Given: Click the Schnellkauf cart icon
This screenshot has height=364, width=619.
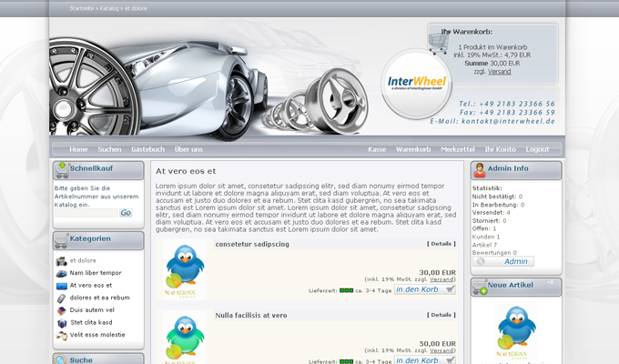Looking at the screenshot, I should coord(62,170).
